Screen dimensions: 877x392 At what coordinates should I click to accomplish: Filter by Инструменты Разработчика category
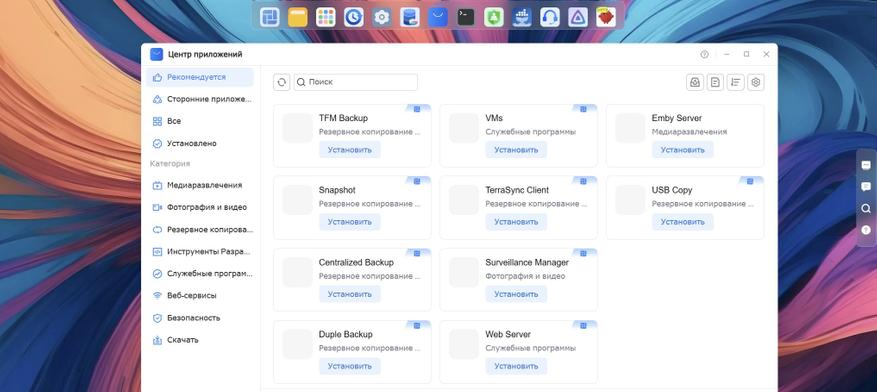click(x=200, y=252)
